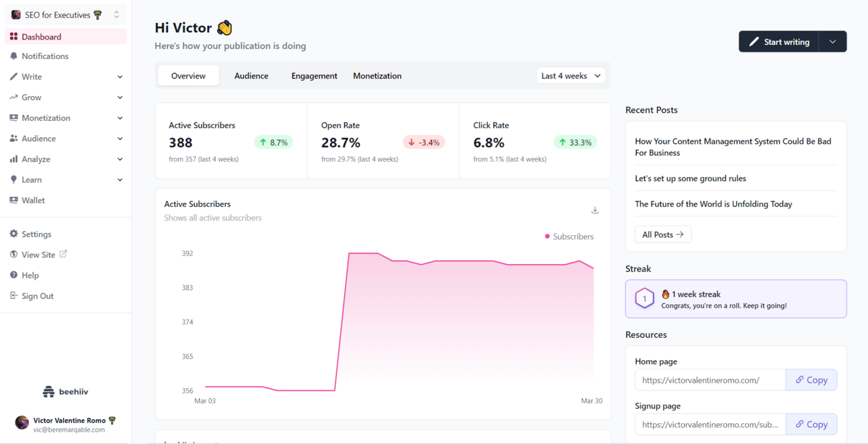Switch to the Audience tab
The width and height of the screenshot is (868, 444).
coord(251,76)
